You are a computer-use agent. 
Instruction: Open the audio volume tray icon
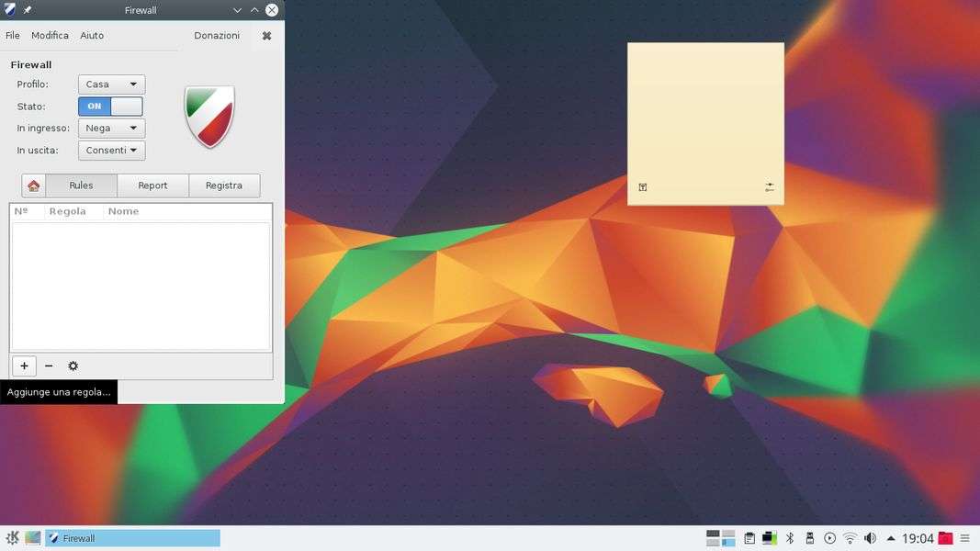click(870, 538)
